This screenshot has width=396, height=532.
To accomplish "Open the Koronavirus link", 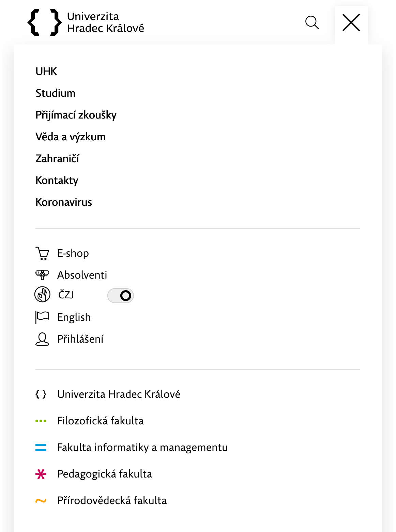I will pos(64,202).
